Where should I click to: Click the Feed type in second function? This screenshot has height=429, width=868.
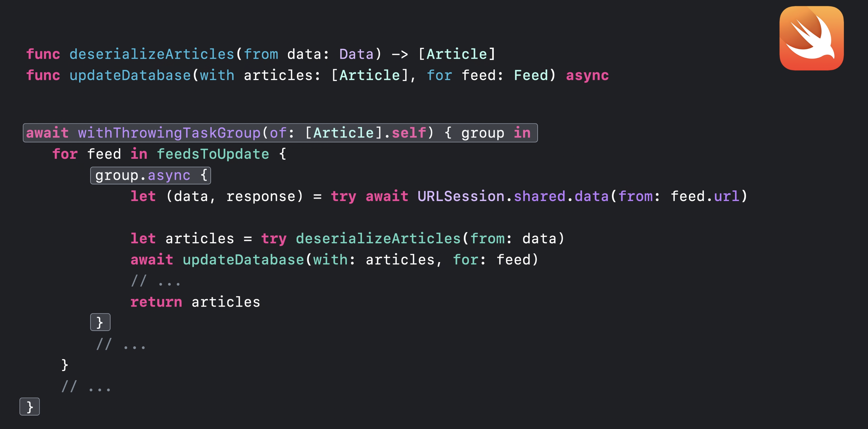(x=531, y=75)
